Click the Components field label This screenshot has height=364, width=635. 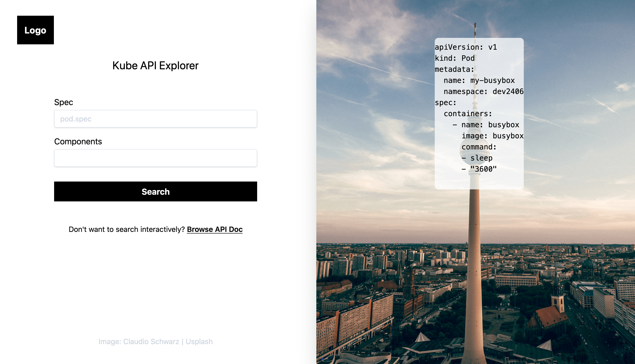78,142
